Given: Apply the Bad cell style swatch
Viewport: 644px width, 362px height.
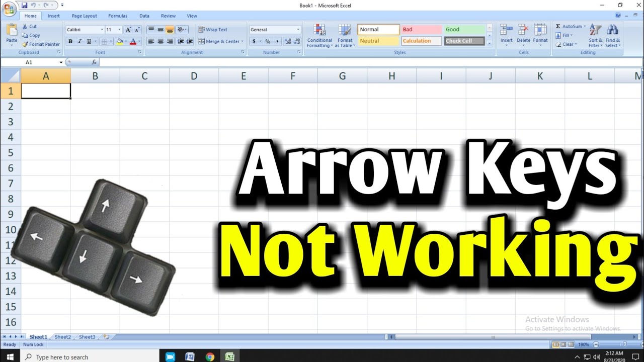Looking at the screenshot, I should point(421,30).
